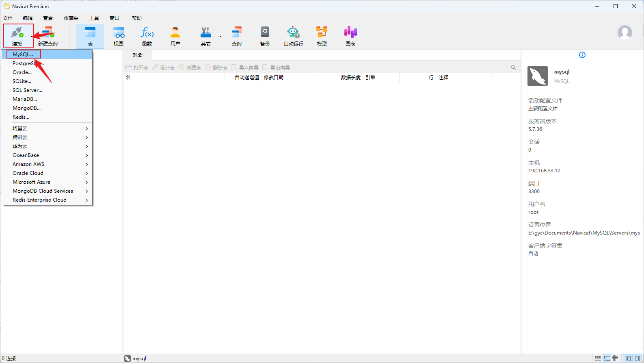
Task: Open the 窗口 menu
Action: 115,18
